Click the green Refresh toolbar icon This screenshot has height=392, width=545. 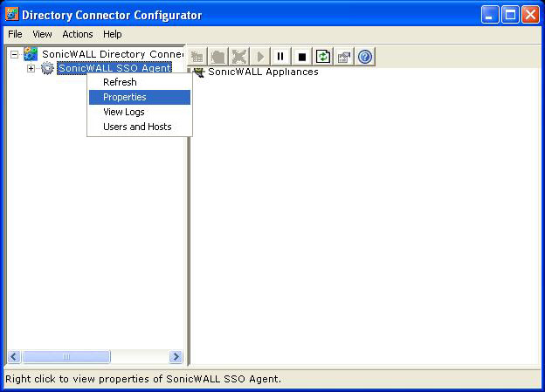pos(323,56)
